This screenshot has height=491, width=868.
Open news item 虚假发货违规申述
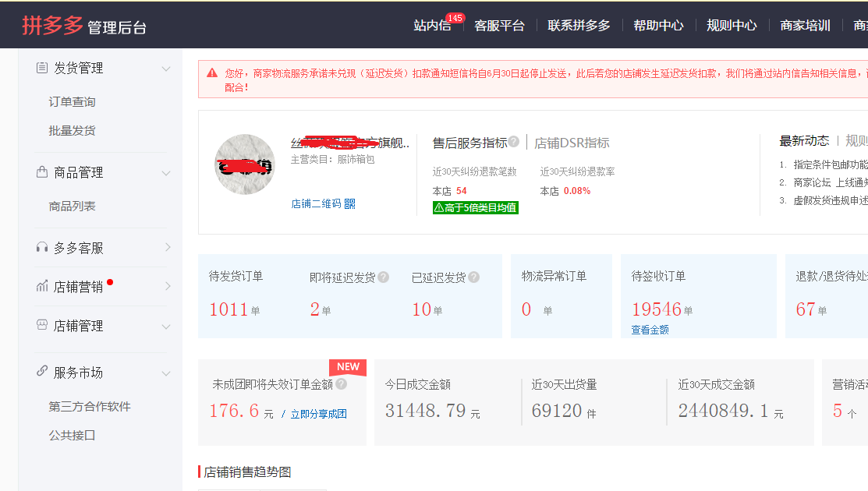(831, 200)
